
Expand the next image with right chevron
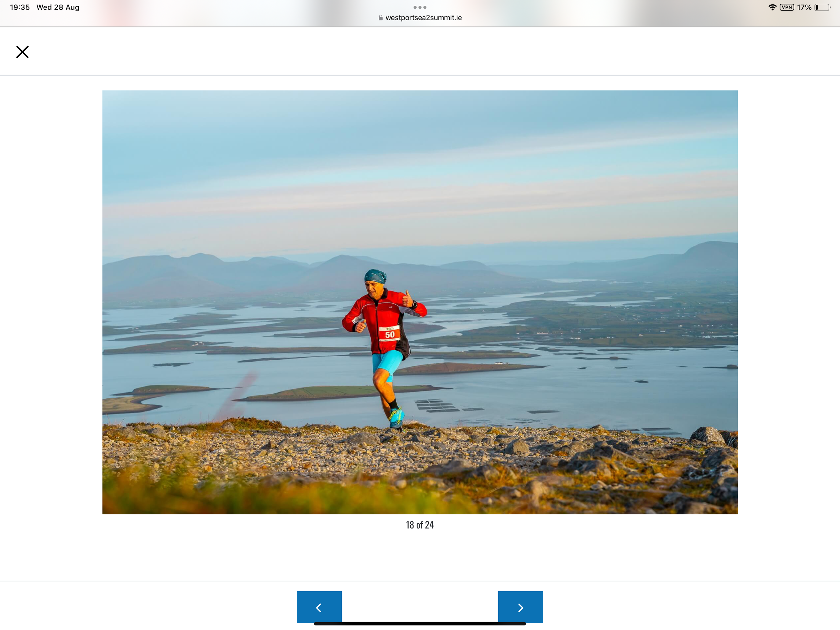520,607
